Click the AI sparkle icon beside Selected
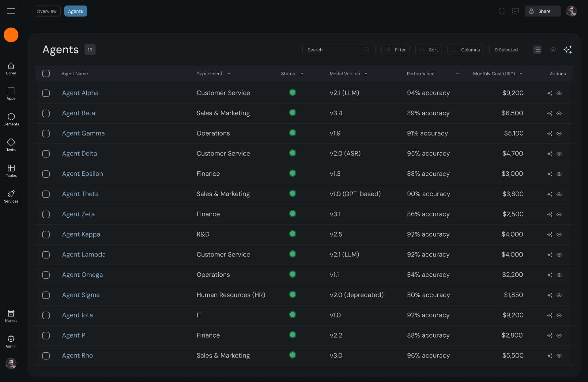This screenshot has height=382, width=588. [567, 50]
